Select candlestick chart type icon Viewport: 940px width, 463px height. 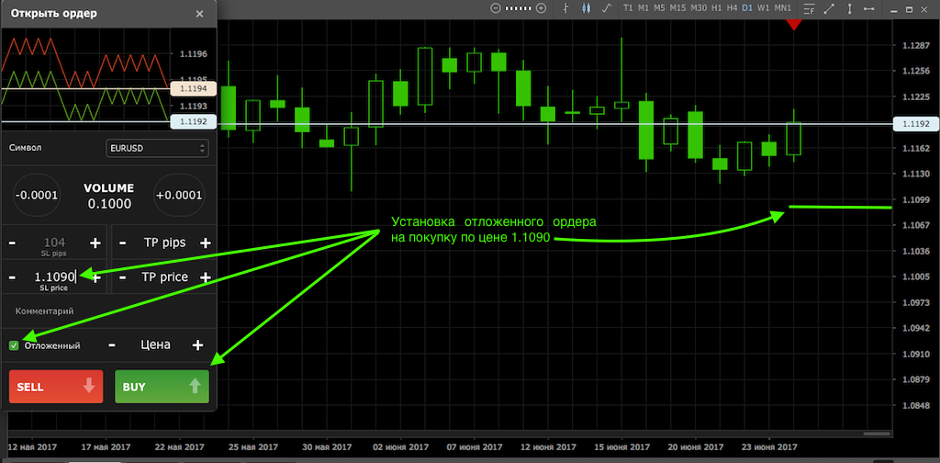[x=586, y=8]
